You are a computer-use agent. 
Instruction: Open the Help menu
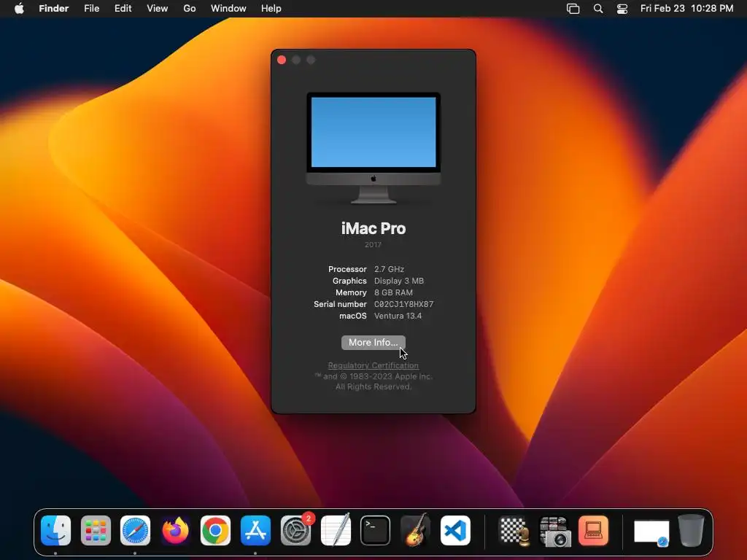271,9
